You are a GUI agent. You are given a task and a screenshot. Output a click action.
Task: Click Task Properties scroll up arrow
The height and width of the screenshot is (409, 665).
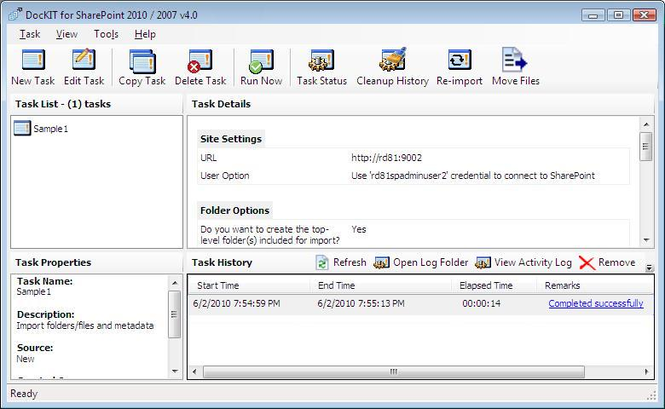pos(175,282)
